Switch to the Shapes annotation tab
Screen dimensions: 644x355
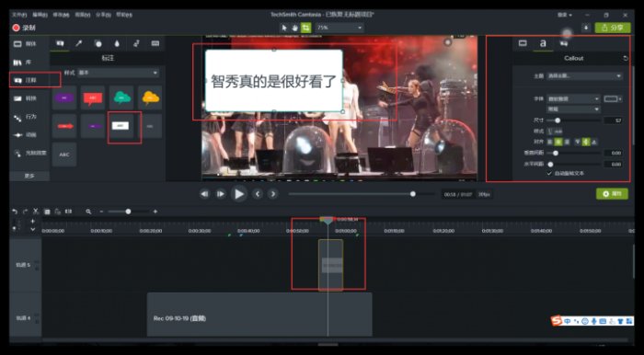pyautogui.click(x=98, y=43)
